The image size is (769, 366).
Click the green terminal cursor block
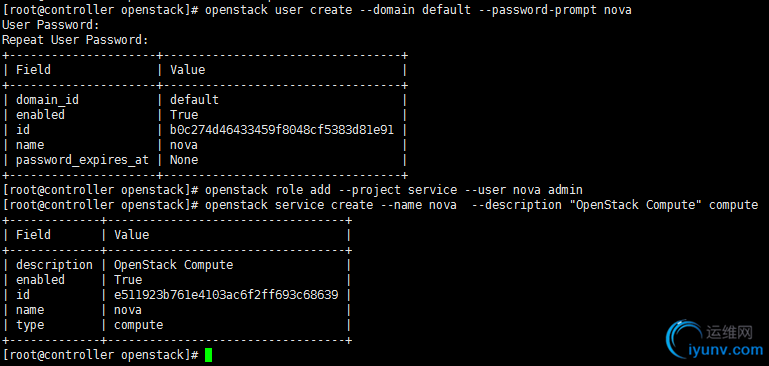click(208, 355)
